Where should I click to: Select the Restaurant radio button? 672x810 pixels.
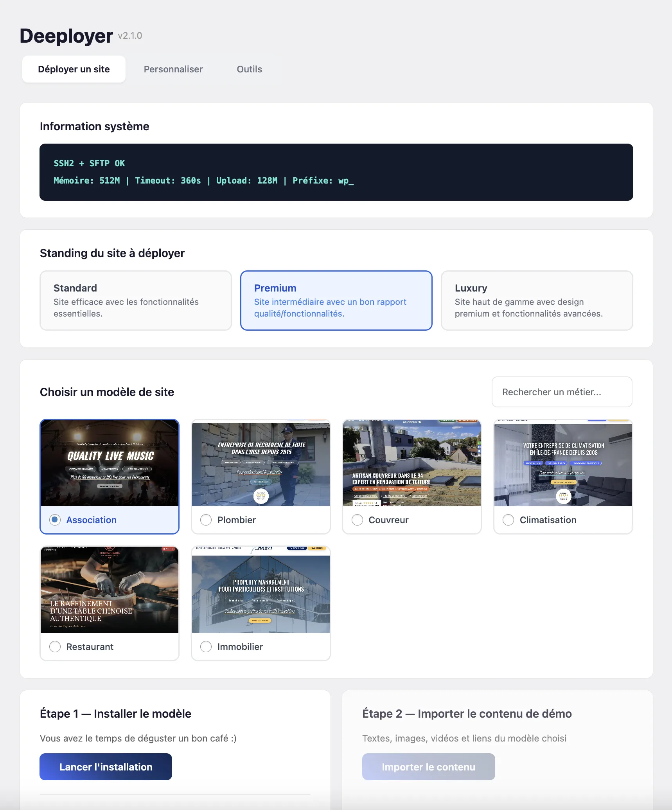(x=55, y=647)
